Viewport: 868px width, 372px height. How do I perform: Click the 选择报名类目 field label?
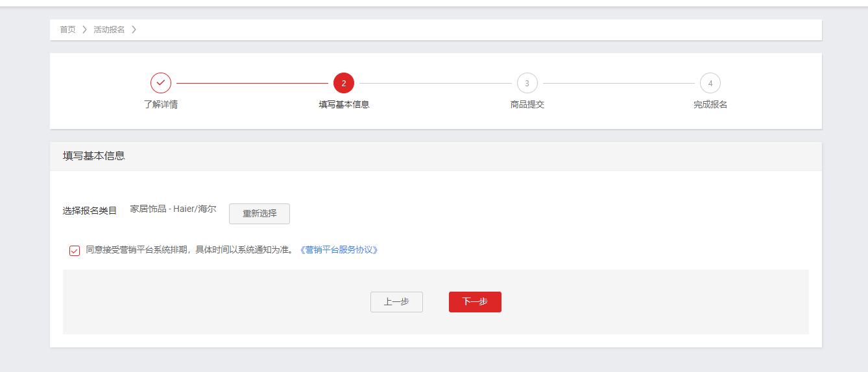[x=90, y=211]
